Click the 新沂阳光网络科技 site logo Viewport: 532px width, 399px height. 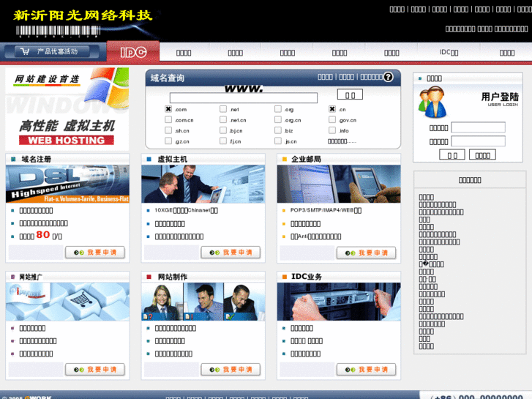coord(83,15)
